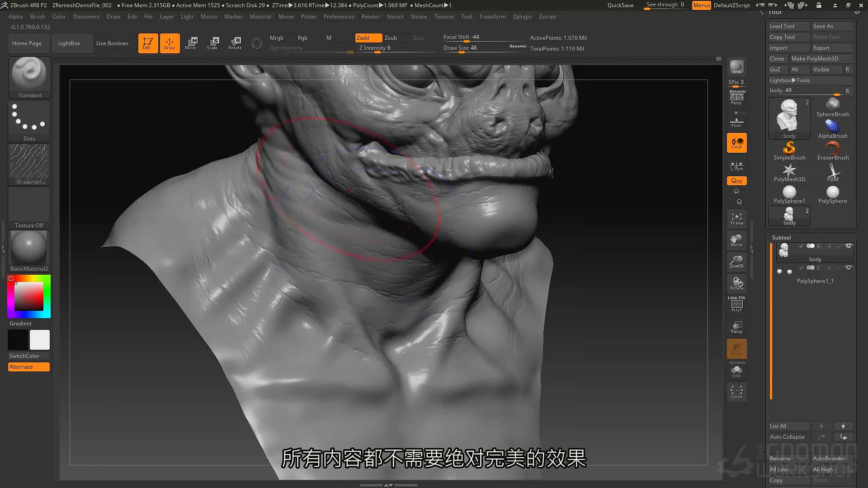
Task: Click the Frame view icon
Action: click(x=736, y=219)
